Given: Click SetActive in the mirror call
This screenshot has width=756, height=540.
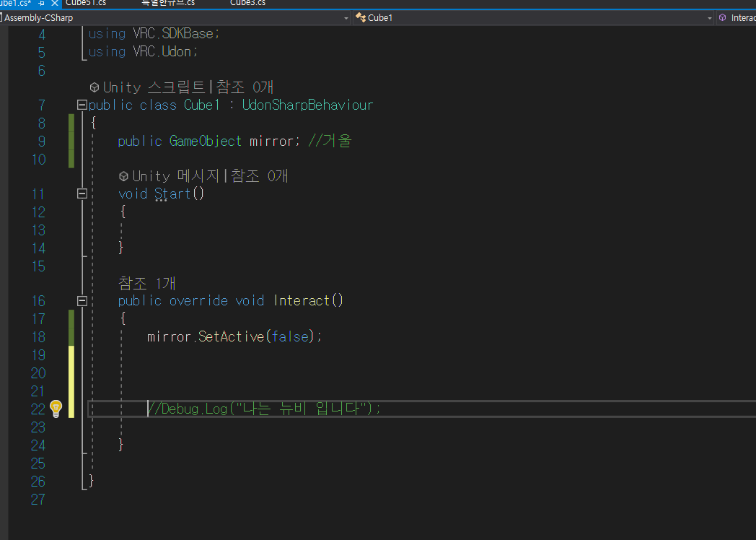Looking at the screenshot, I should [232, 336].
